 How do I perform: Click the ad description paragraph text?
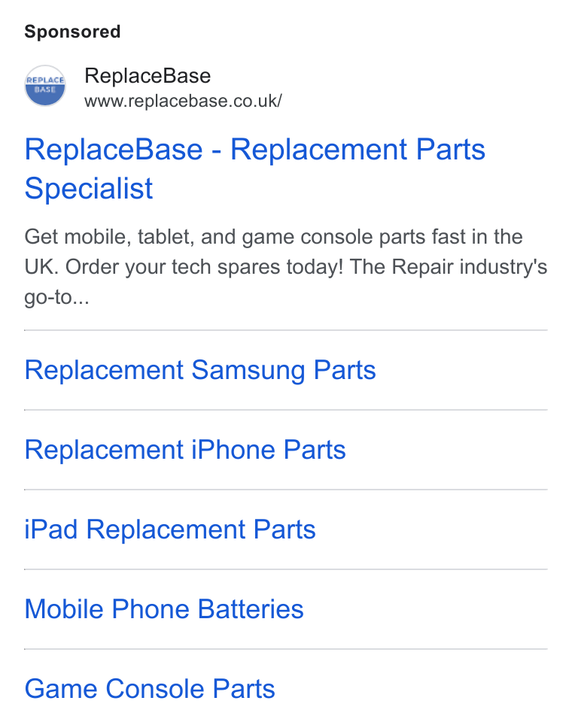coord(286,267)
